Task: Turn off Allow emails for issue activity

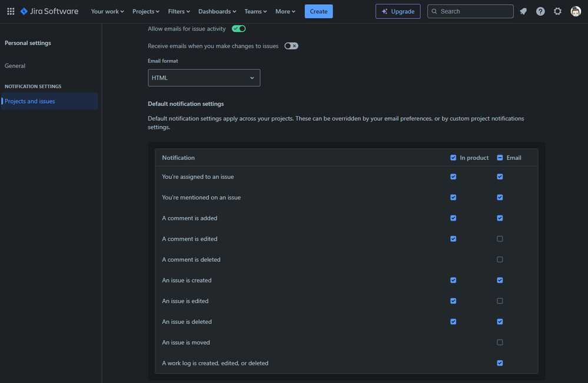Action: tap(238, 28)
